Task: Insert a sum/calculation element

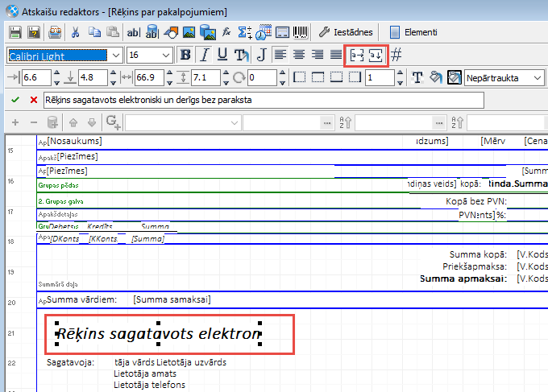Action: coord(245,32)
